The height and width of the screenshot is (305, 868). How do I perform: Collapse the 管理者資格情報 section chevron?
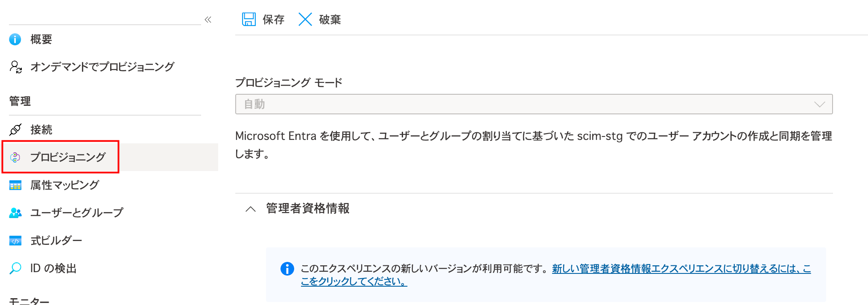click(251, 209)
